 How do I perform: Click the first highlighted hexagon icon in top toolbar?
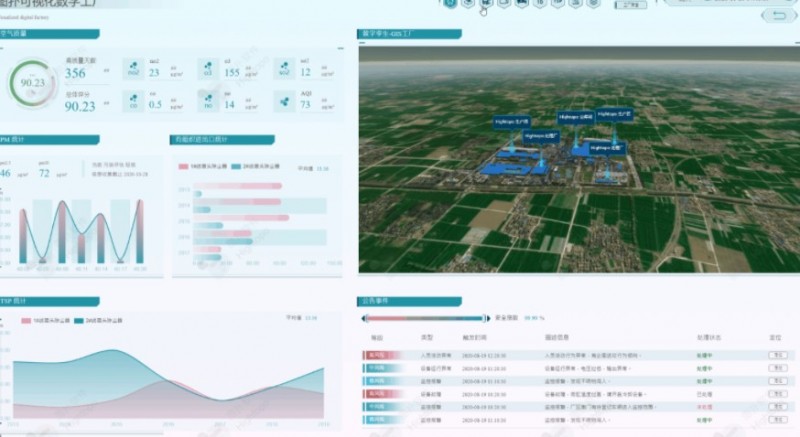point(451,5)
